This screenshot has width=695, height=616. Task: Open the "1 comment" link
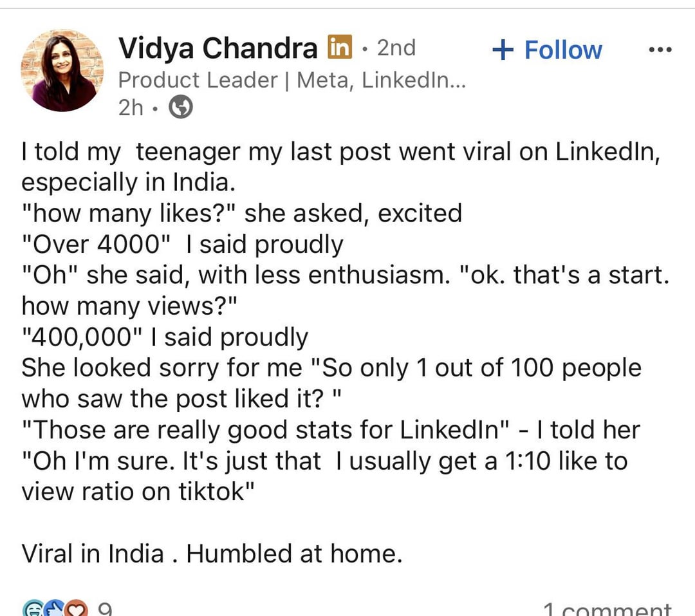click(607, 609)
